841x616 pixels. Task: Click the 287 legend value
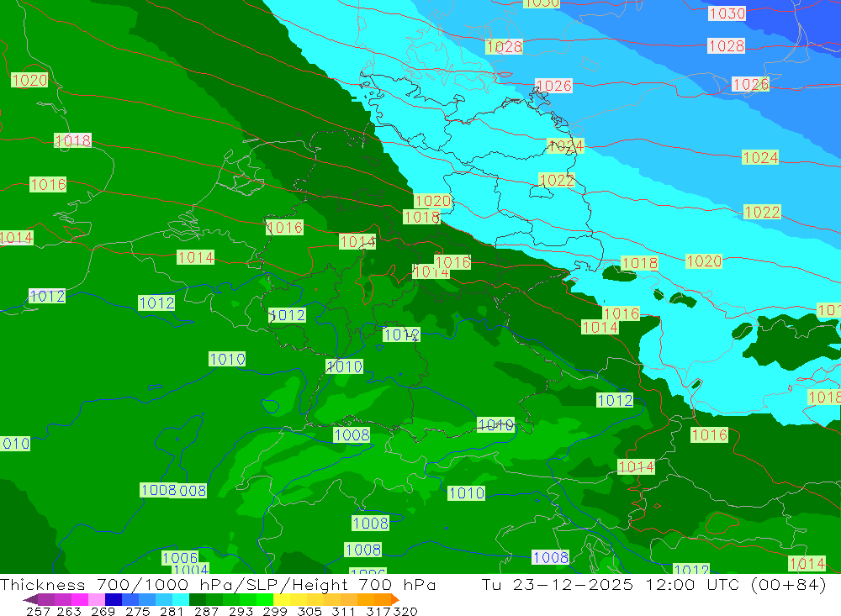206,611
